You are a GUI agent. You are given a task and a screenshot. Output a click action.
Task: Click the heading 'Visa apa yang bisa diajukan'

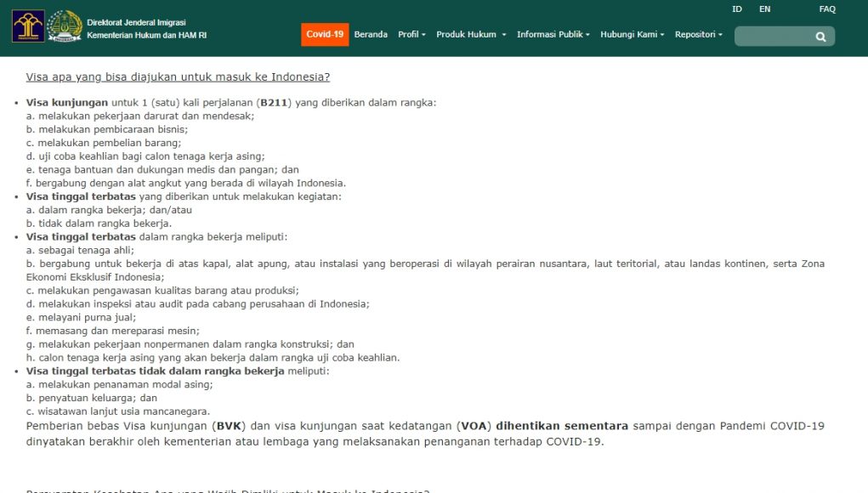tap(178, 77)
